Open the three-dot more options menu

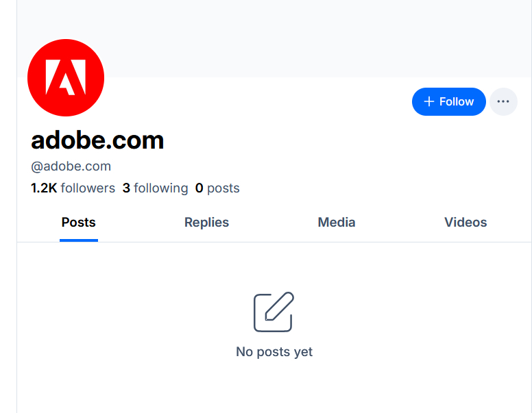(503, 101)
